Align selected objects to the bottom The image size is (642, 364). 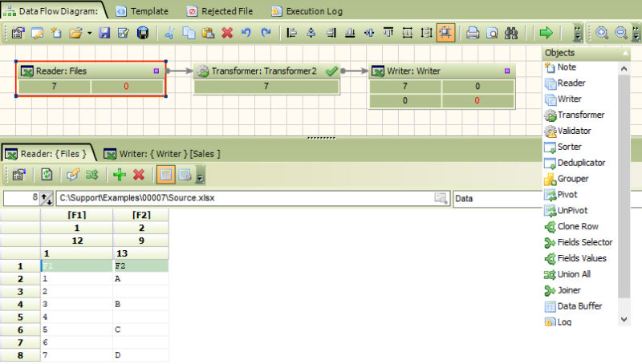click(x=350, y=33)
